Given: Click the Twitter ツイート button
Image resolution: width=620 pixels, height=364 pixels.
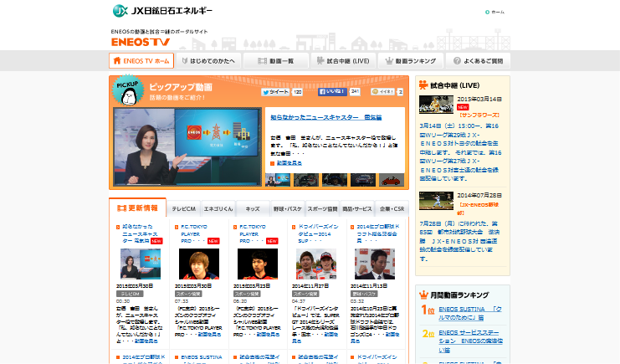Looking at the screenshot, I should (x=275, y=92).
